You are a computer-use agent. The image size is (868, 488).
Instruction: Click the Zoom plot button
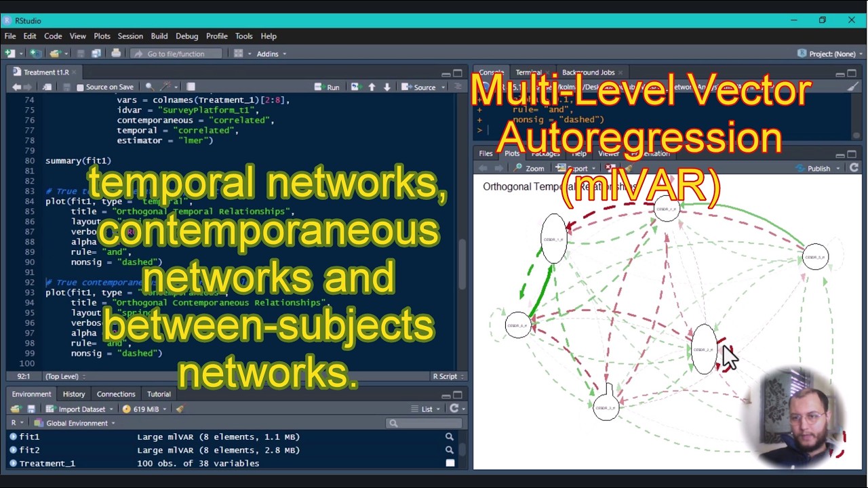click(529, 168)
